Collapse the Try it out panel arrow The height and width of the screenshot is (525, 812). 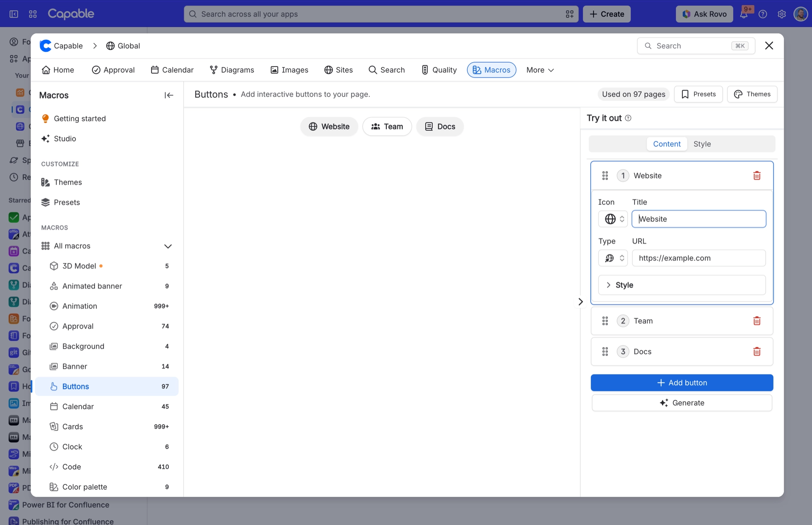(581, 302)
